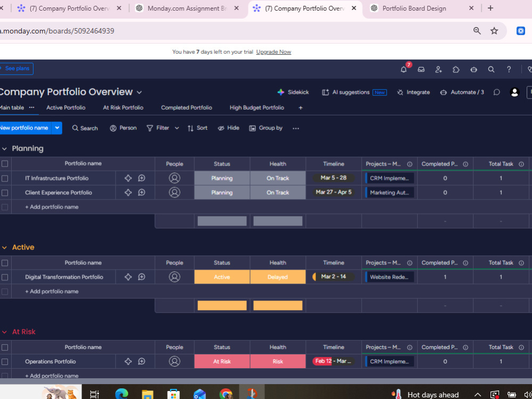Click the browser zoom magnifier icon
532x399 pixels.
click(477, 31)
